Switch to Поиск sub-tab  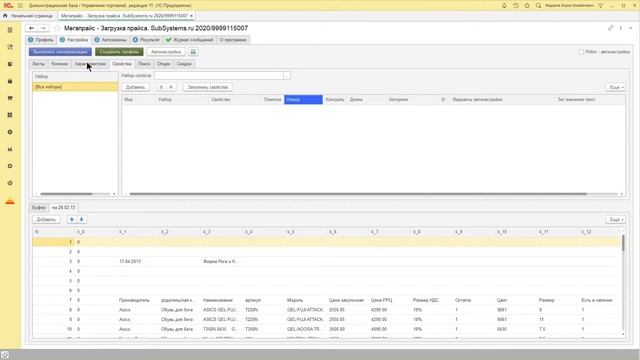[x=144, y=64]
